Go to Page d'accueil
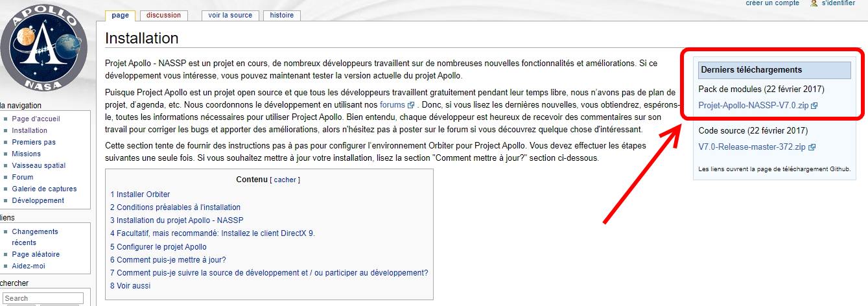Image resolution: width=868 pixels, height=306 pixels. pos(36,119)
